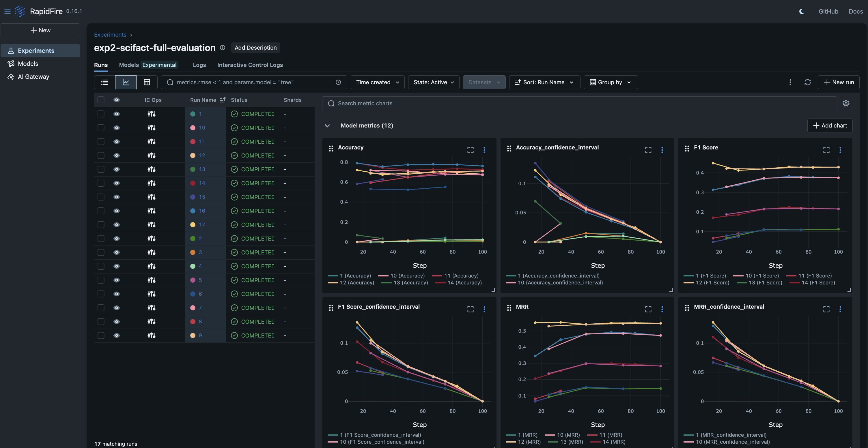Toggle all runs visibility eye in header

pyautogui.click(x=117, y=100)
